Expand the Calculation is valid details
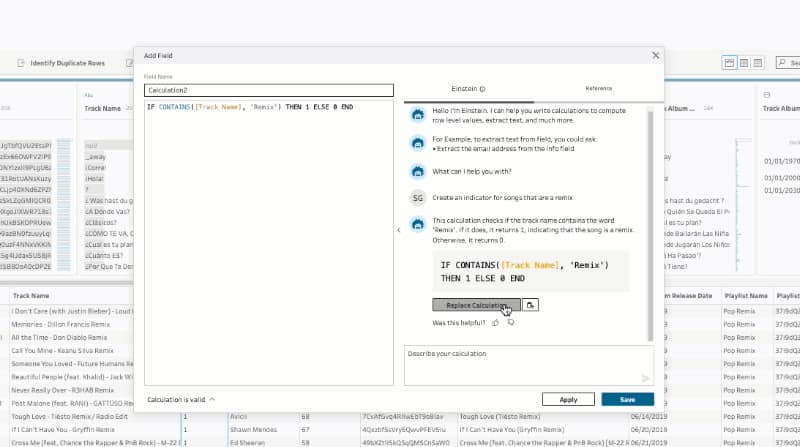The height and width of the screenshot is (447, 800). pos(212,399)
